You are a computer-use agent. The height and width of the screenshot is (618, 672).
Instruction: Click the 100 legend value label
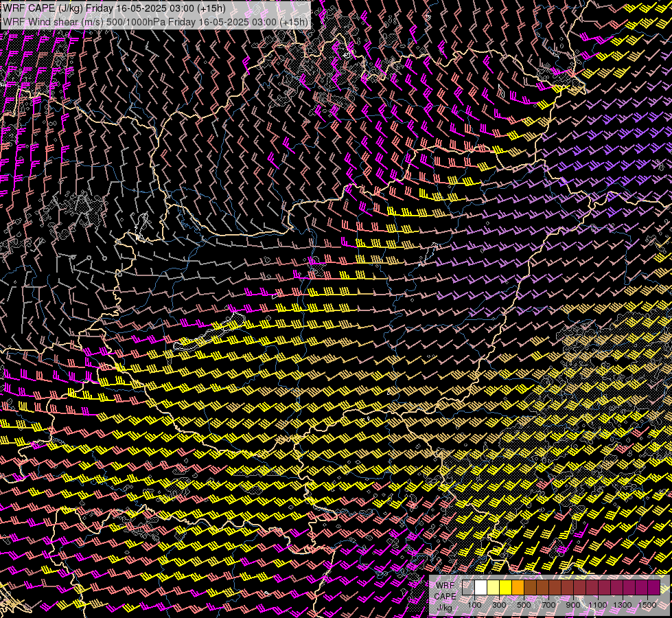[474, 605]
